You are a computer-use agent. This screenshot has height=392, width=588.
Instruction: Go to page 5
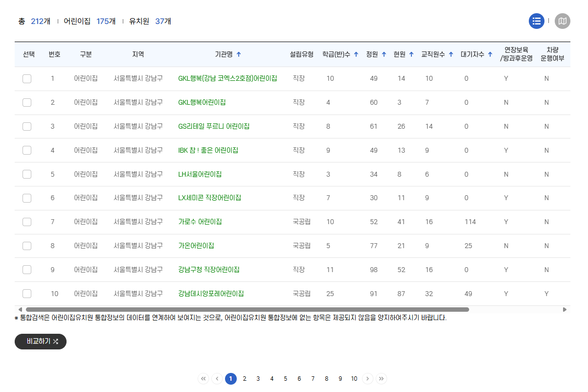pyautogui.click(x=286, y=378)
